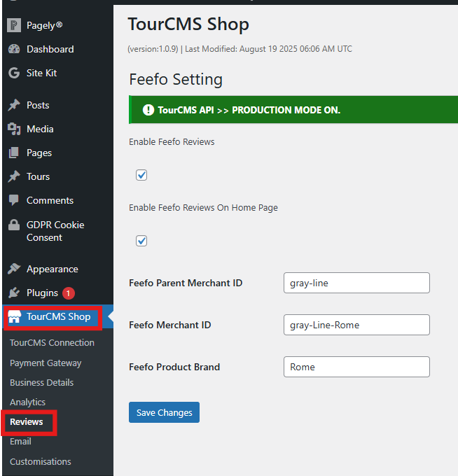The height and width of the screenshot is (476, 458).
Task: Click the Media library icon
Action: (x=14, y=129)
